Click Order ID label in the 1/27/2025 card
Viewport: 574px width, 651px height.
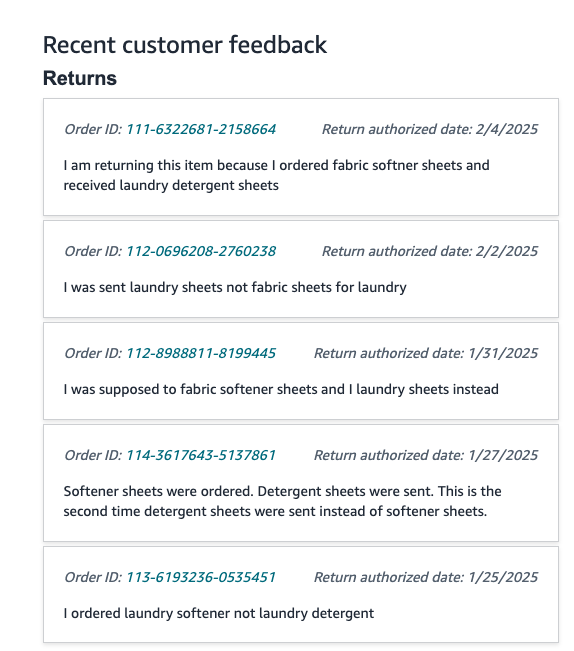(93, 455)
